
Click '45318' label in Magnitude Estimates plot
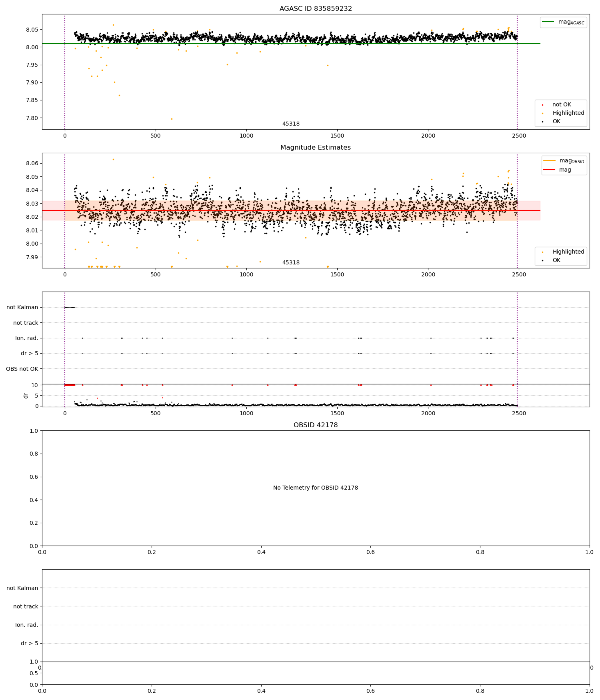coord(291,263)
